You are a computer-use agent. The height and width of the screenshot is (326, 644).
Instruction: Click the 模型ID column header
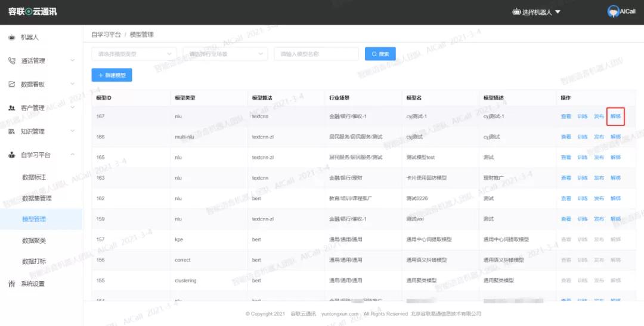point(104,98)
